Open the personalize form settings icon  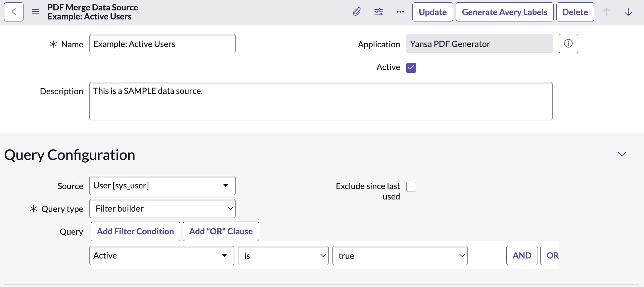click(378, 12)
